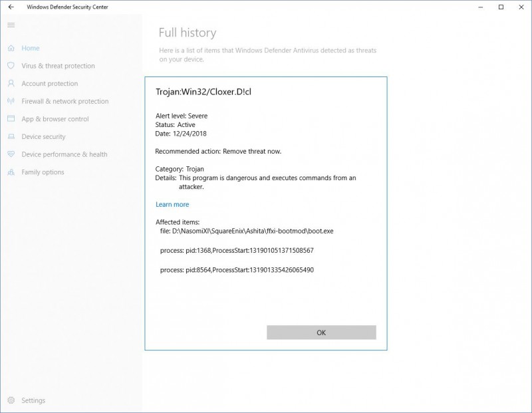Open Device performance & health section
Image resolution: width=532 pixels, height=413 pixels.
(x=65, y=154)
